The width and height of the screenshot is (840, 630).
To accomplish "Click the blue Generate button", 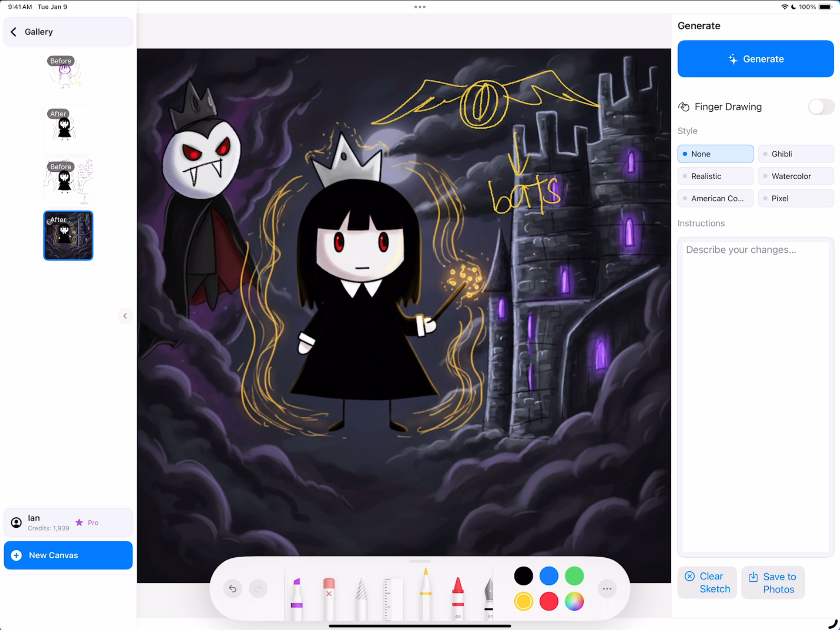I will point(755,59).
